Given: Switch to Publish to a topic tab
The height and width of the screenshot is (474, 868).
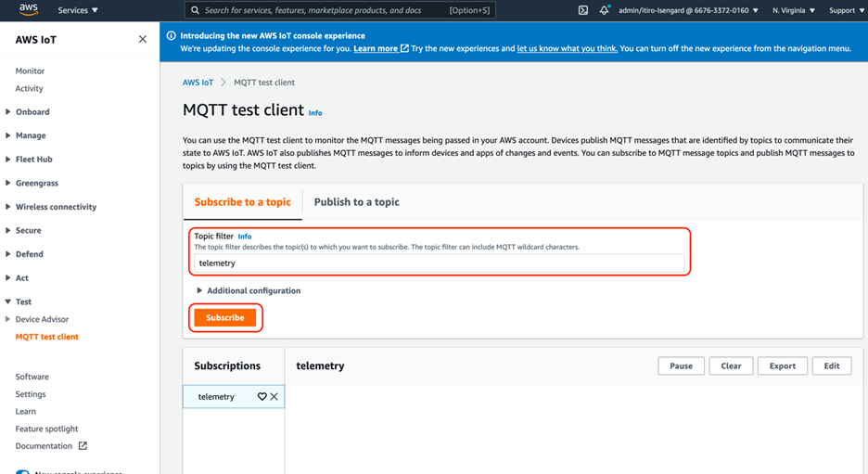Looking at the screenshot, I should (x=356, y=202).
